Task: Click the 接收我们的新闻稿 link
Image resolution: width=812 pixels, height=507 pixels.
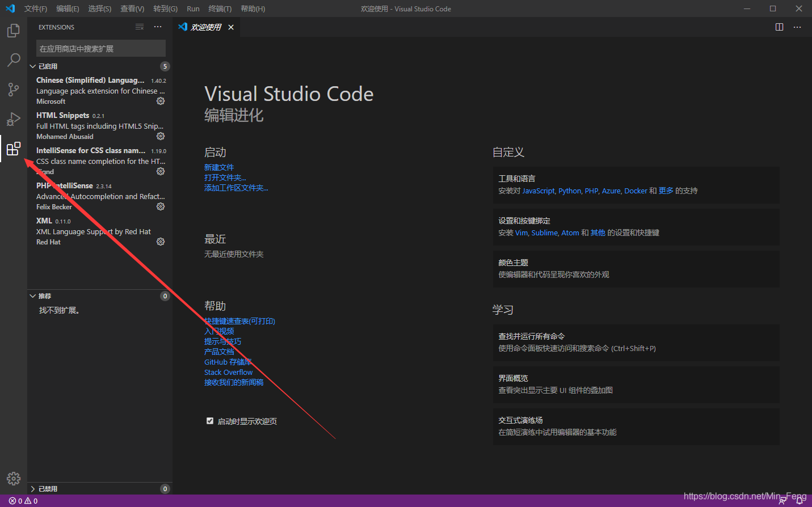Action: [234, 382]
